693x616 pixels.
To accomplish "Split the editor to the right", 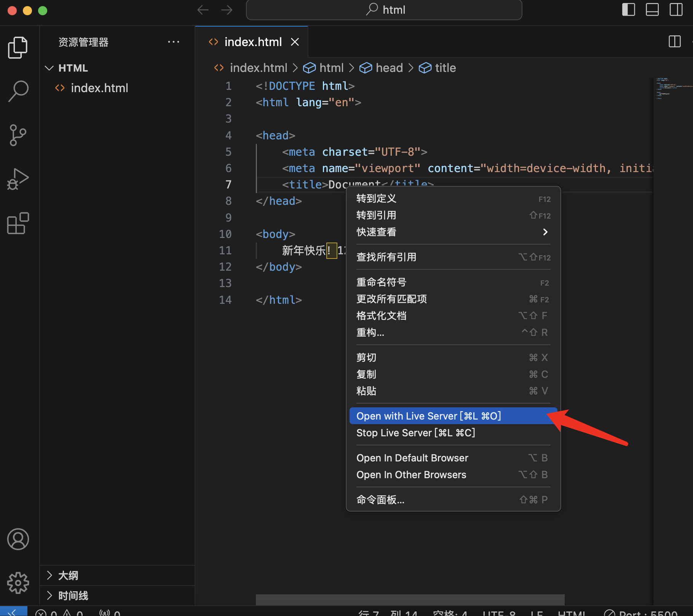I will [x=674, y=41].
